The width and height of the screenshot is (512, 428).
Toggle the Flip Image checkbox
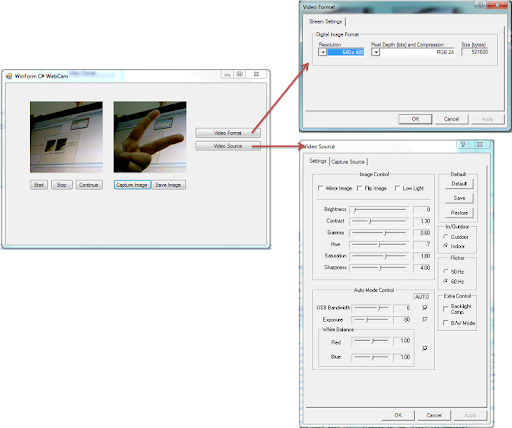359,188
